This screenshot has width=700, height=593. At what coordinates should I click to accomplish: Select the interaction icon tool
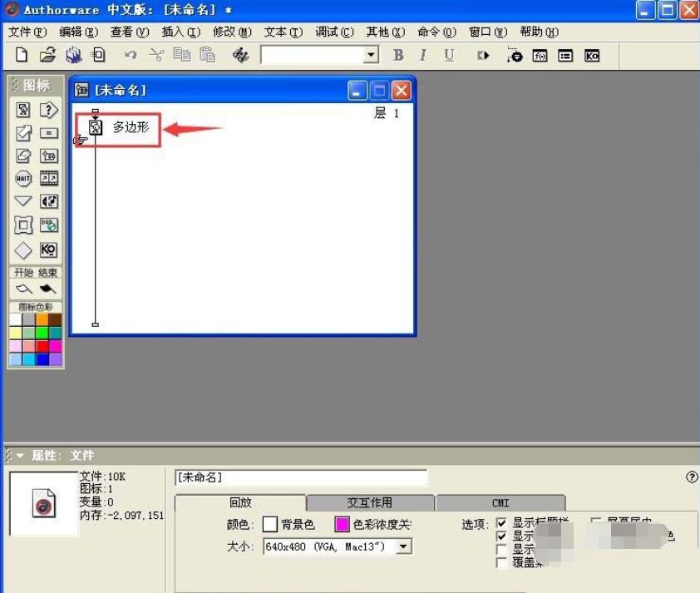pyautogui.click(x=49, y=109)
